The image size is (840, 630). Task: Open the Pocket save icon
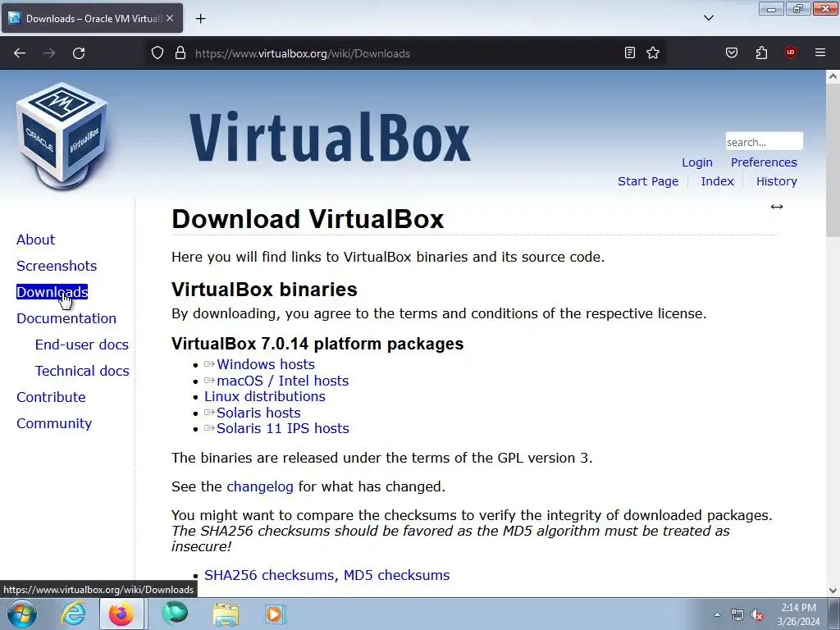coord(732,52)
